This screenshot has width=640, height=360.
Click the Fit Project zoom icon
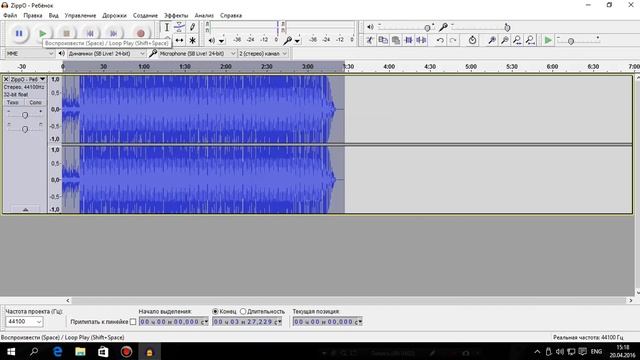click(530, 40)
